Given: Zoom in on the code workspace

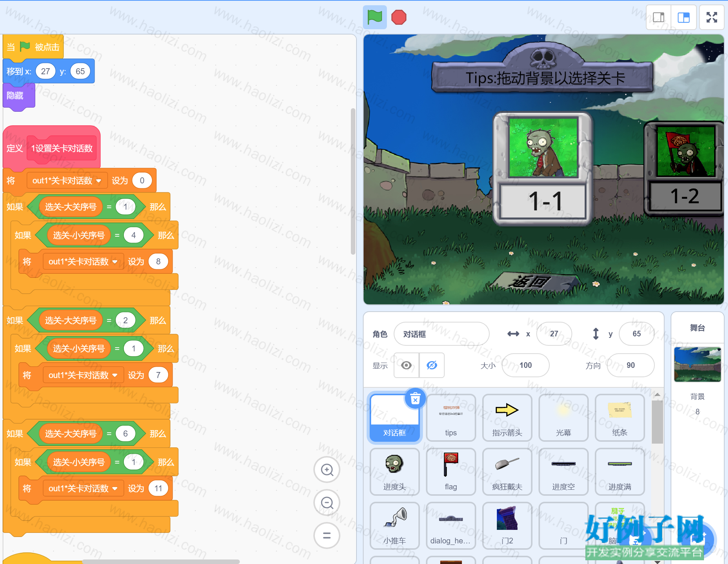Looking at the screenshot, I should tap(327, 469).
